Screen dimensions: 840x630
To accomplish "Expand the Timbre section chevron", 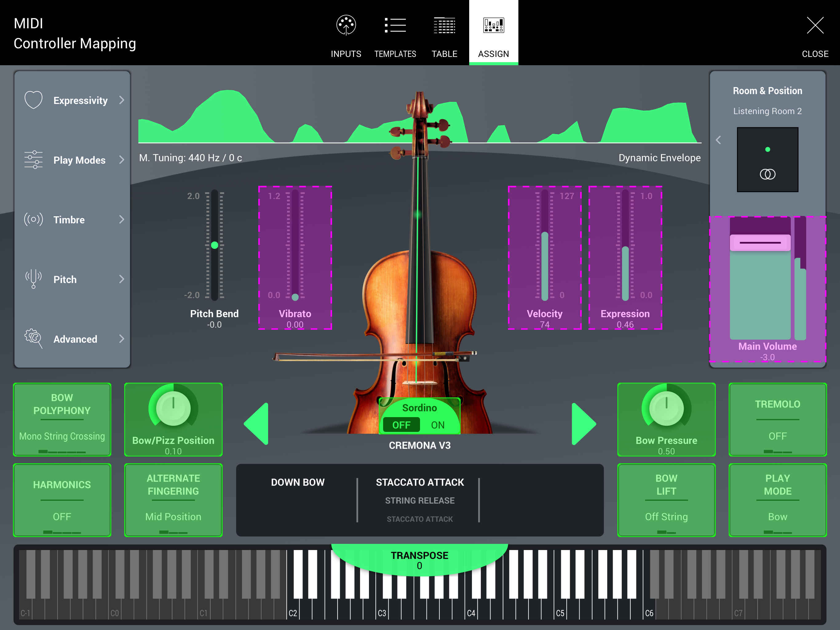I will click(121, 219).
